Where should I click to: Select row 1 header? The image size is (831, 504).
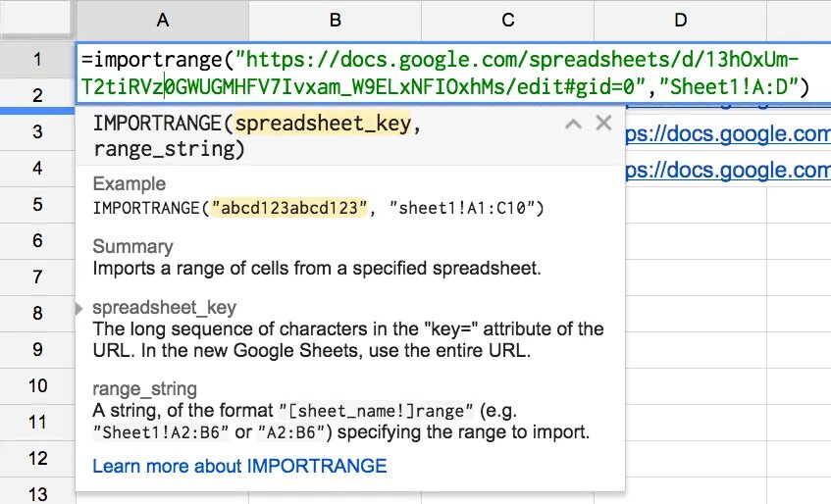[x=37, y=59]
